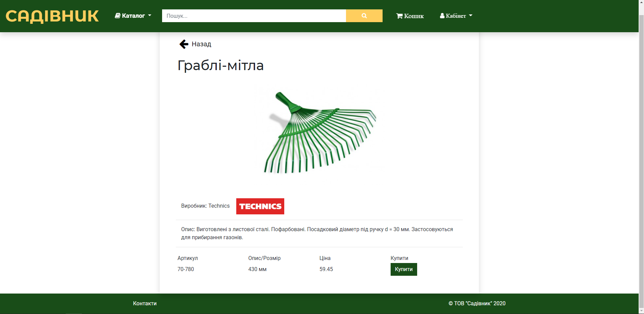This screenshot has height=314, width=644.
Task: Click the user icon next to Кабінет
Action: [442, 15]
